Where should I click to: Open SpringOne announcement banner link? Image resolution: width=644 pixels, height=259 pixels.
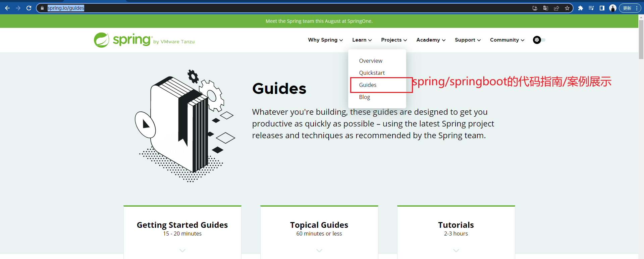click(319, 21)
